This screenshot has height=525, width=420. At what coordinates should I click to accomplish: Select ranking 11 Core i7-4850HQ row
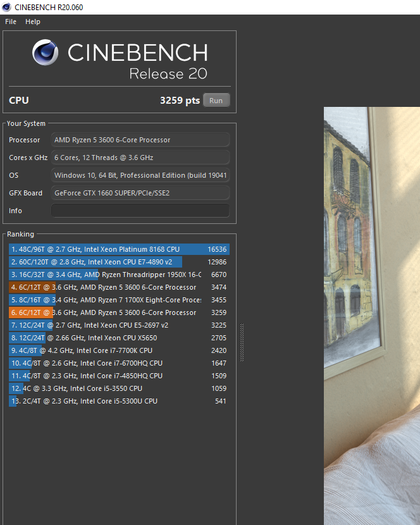119,376
